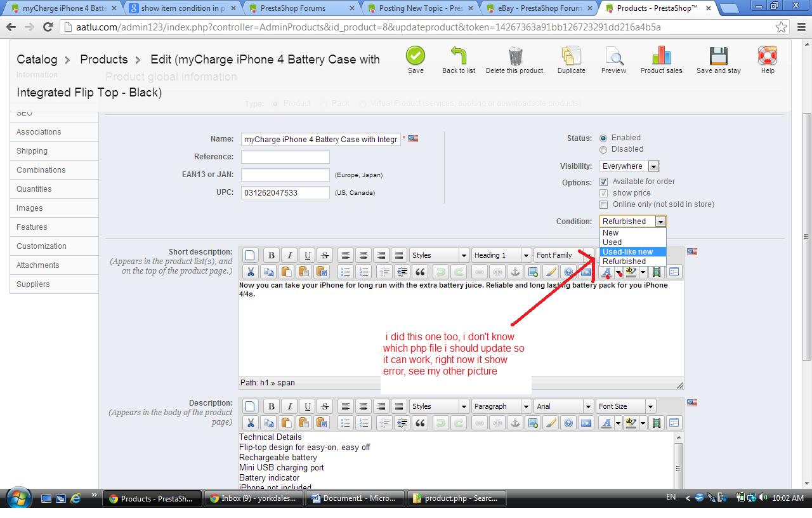Open Styles dropdown in Short description toolbar
812x518 pixels.
[x=439, y=255]
